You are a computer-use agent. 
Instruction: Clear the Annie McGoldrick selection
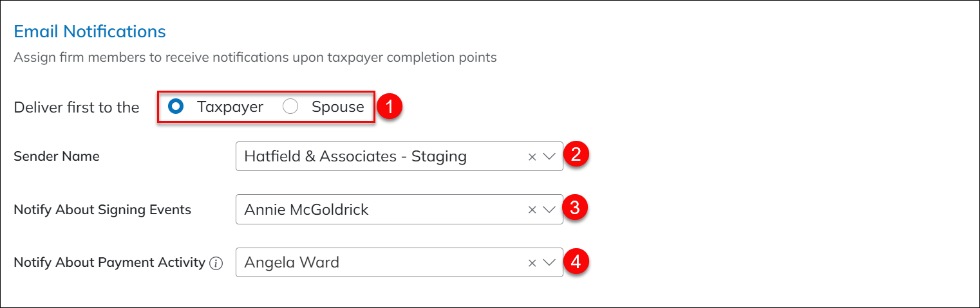coord(532,209)
